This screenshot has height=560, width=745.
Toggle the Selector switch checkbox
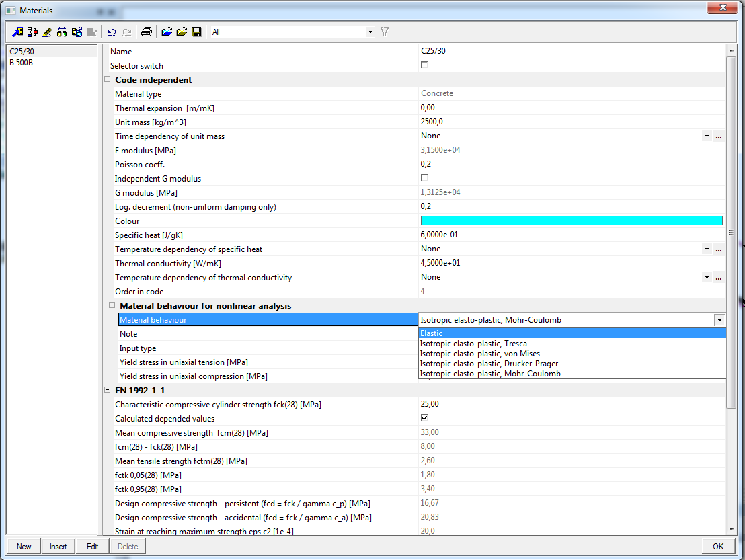click(424, 65)
